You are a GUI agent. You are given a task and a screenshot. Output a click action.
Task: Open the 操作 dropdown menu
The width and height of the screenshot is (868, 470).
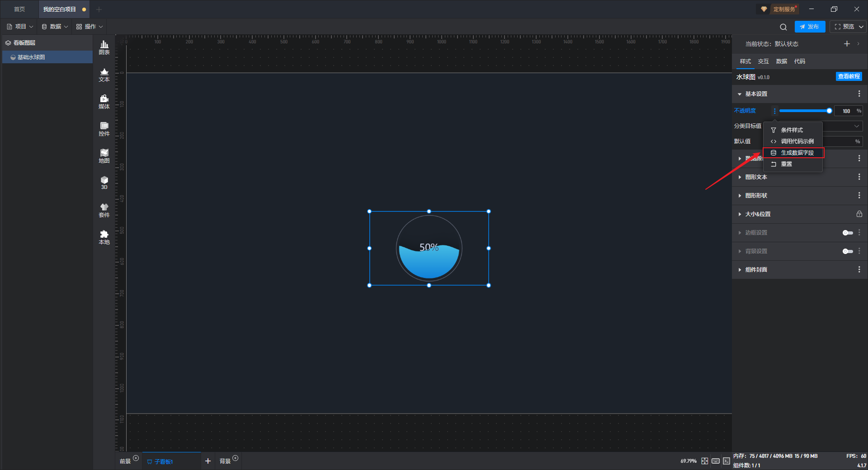(90, 27)
